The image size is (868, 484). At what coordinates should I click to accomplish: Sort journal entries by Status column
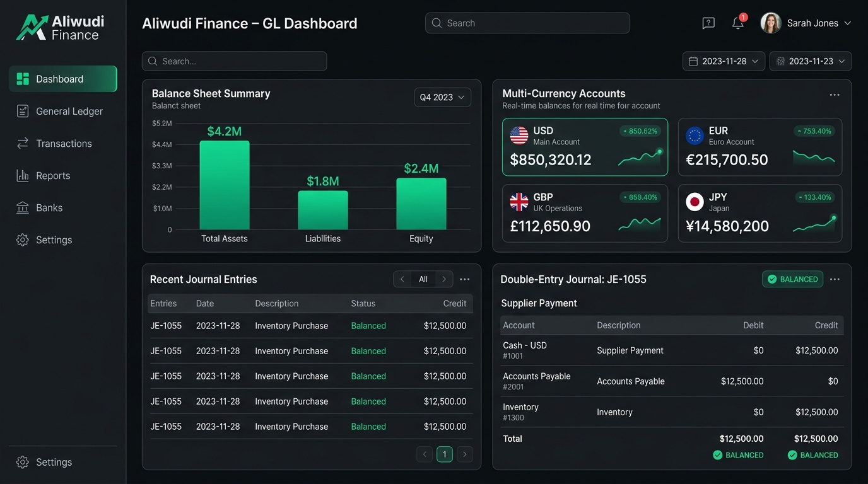click(363, 303)
